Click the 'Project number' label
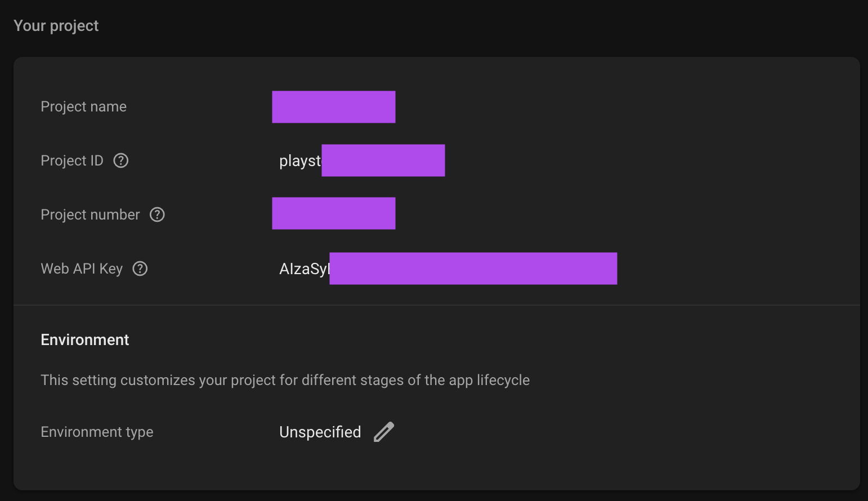Viewport: 868px width, 501px height. tap(90, 214)
